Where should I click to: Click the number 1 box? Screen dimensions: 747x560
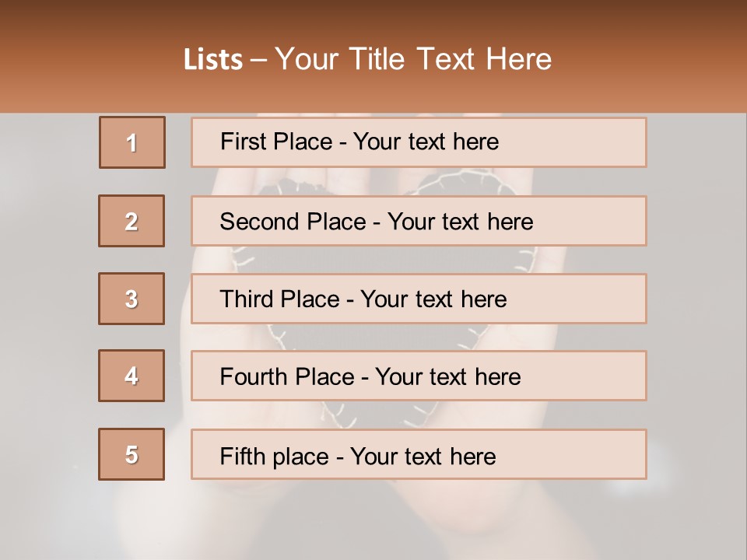(132, 142)
